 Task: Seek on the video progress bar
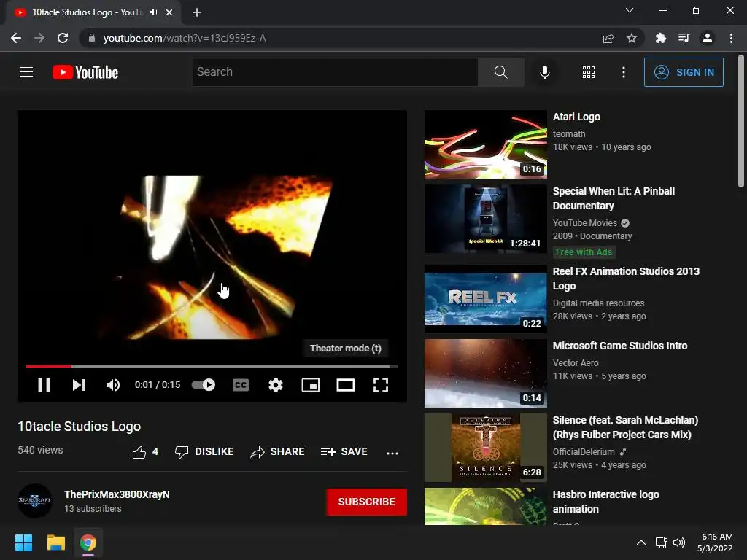212,366
